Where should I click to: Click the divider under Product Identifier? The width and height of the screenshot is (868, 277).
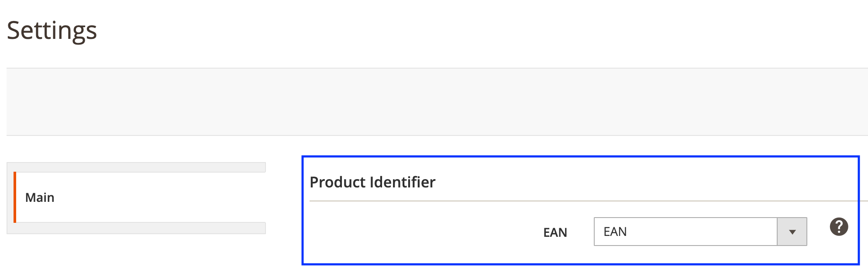click(x=585, y=200)
